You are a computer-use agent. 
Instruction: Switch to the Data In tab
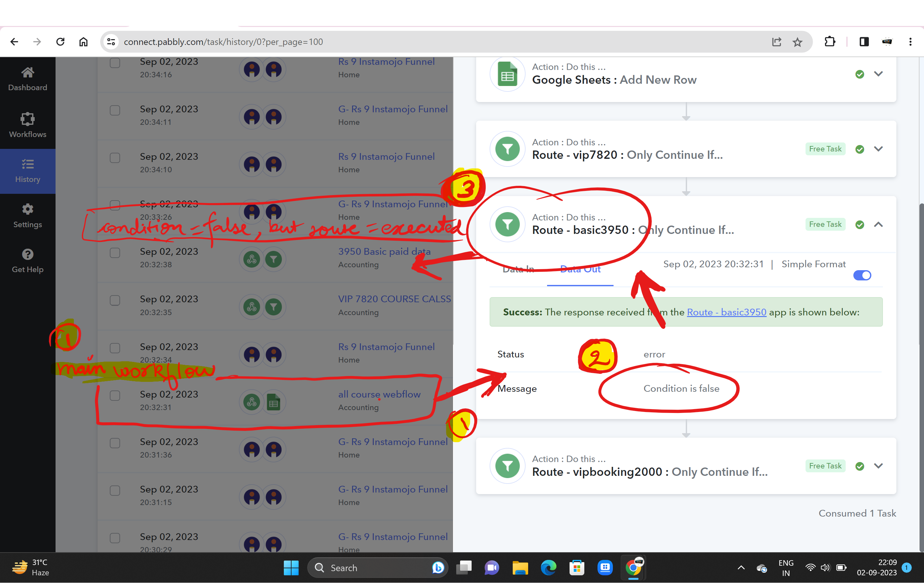(518, 269)
